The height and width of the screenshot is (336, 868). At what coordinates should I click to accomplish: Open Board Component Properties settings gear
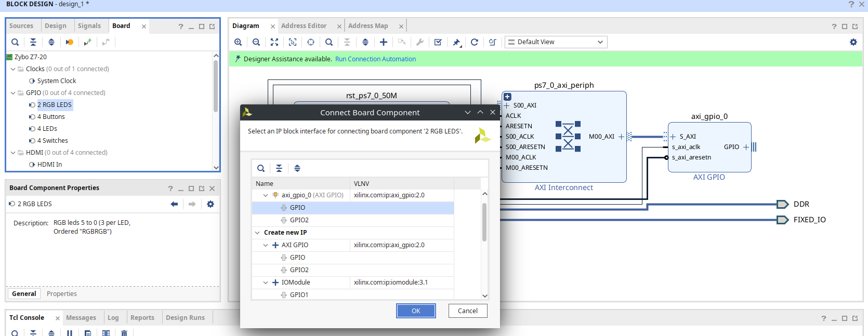coord(211,204)
